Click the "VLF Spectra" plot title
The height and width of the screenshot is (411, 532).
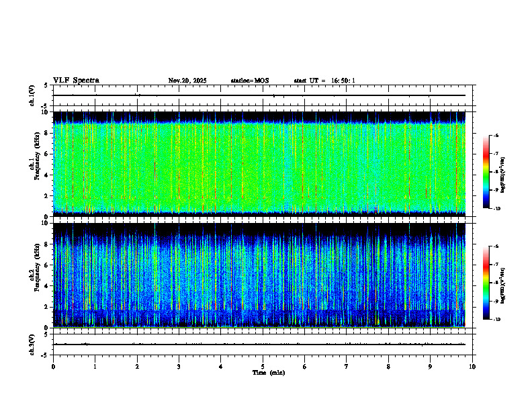click(76, 81)
